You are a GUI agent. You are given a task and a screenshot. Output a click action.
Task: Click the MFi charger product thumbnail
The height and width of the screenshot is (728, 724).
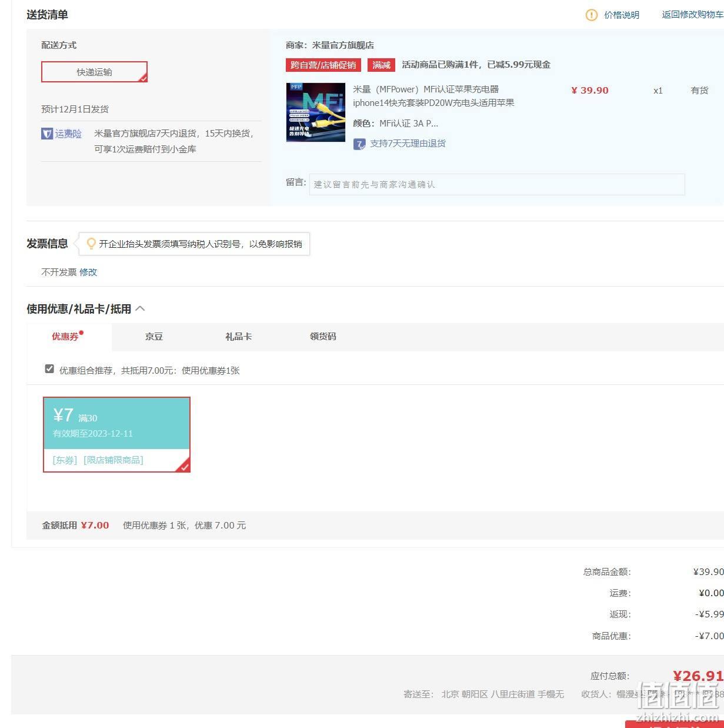(316, 112)
